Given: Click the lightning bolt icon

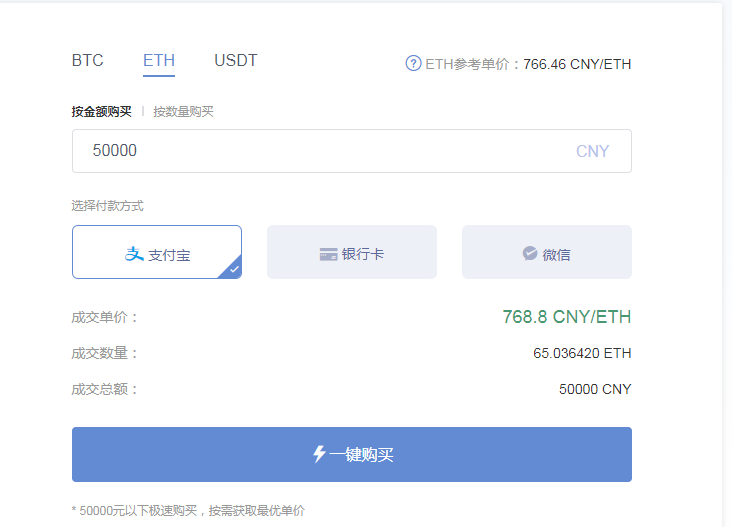Looking at the screenshot, I should coord(319,454).
